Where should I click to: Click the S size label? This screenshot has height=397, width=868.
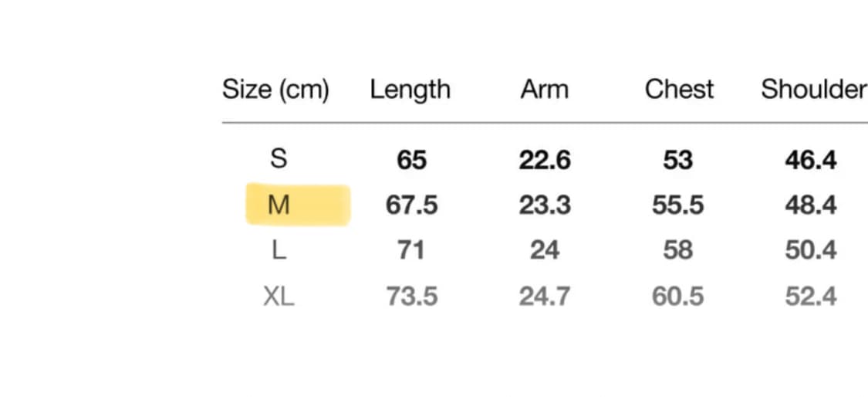point(279,160)
